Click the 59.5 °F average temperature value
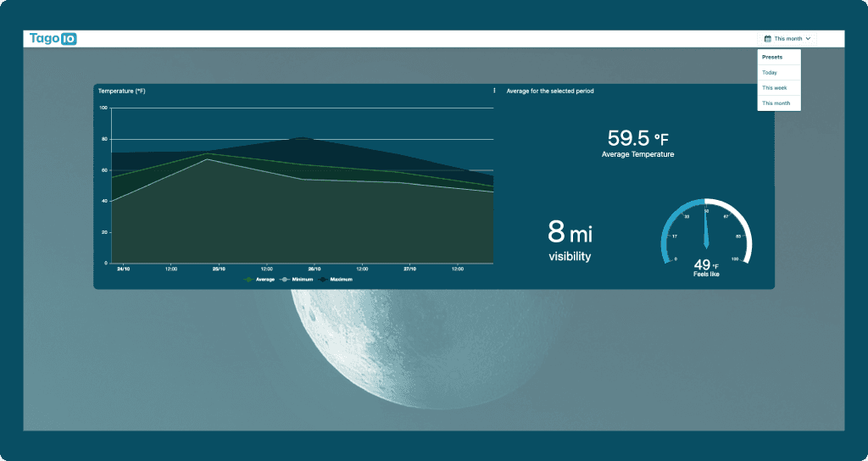This screenshot has height=461, width=868. 637,138
